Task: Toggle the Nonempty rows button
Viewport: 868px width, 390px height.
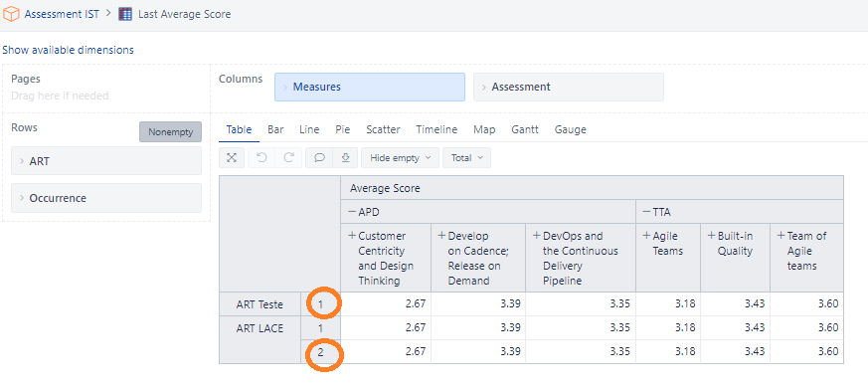Action: (170, 132)
